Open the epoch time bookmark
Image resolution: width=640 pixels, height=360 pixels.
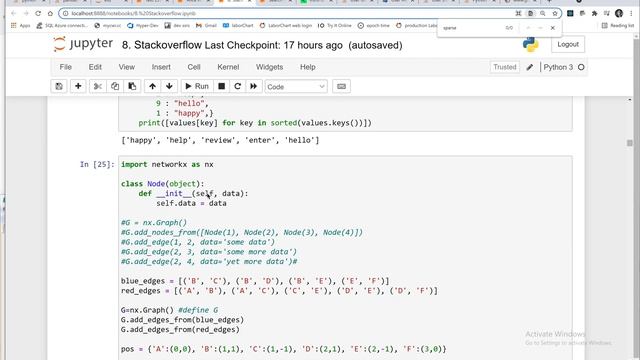tap(374, 25)
